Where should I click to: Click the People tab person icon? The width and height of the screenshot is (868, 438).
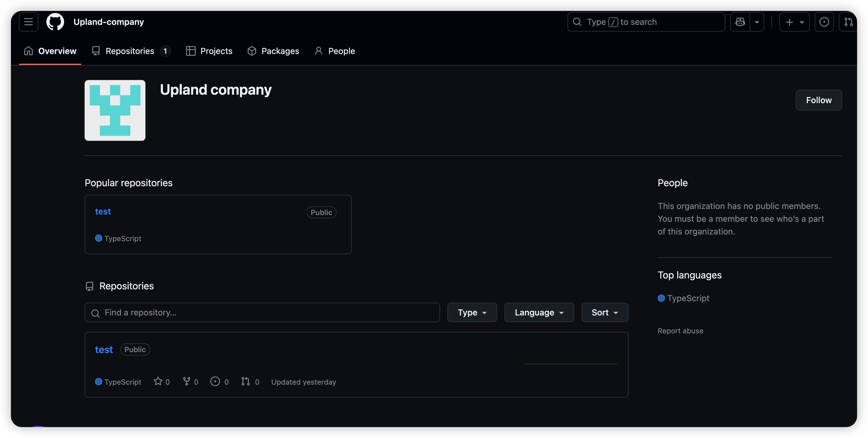[318, 51]
